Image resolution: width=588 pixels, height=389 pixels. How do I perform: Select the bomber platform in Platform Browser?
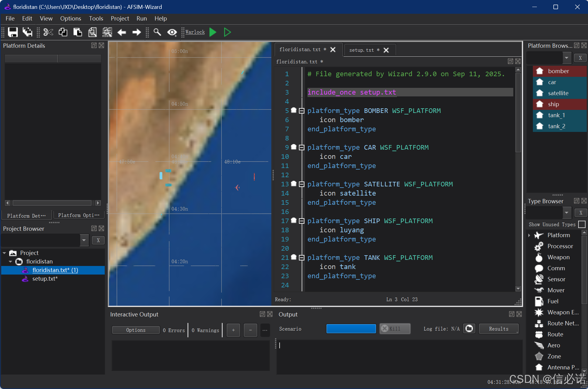560,71
